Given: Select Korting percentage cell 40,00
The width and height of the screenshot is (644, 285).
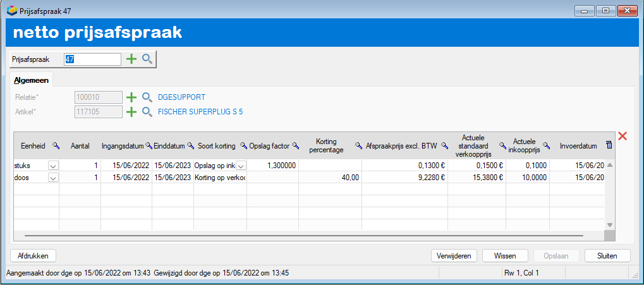Looking at the screenshot, I should [330, 178].
